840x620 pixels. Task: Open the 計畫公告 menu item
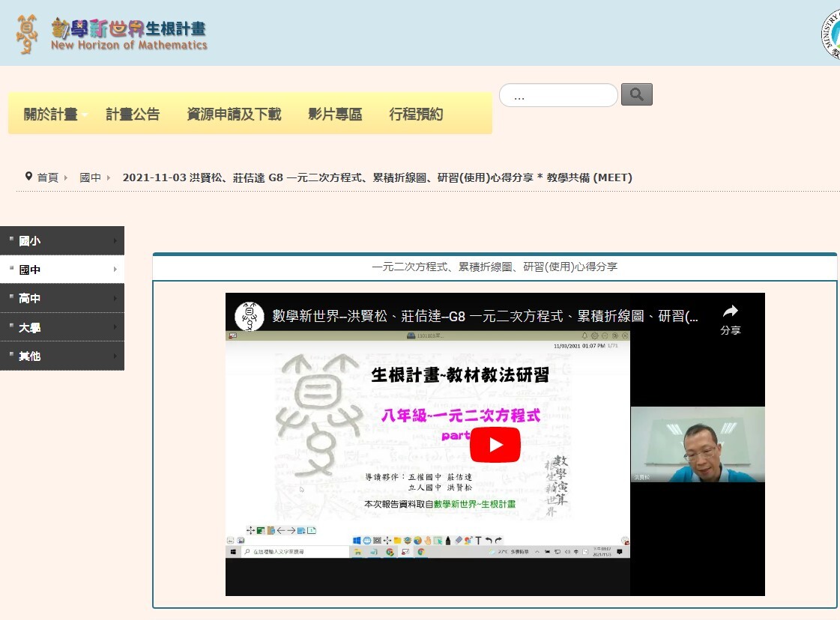coord(133,115)
